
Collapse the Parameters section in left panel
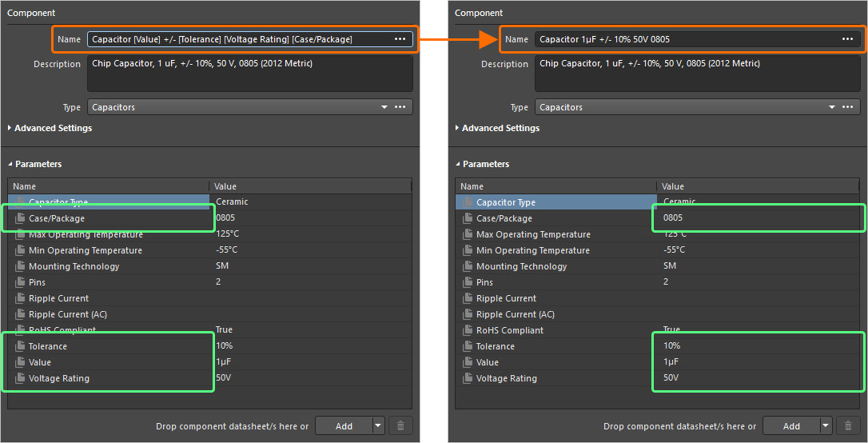click(10, 164)
